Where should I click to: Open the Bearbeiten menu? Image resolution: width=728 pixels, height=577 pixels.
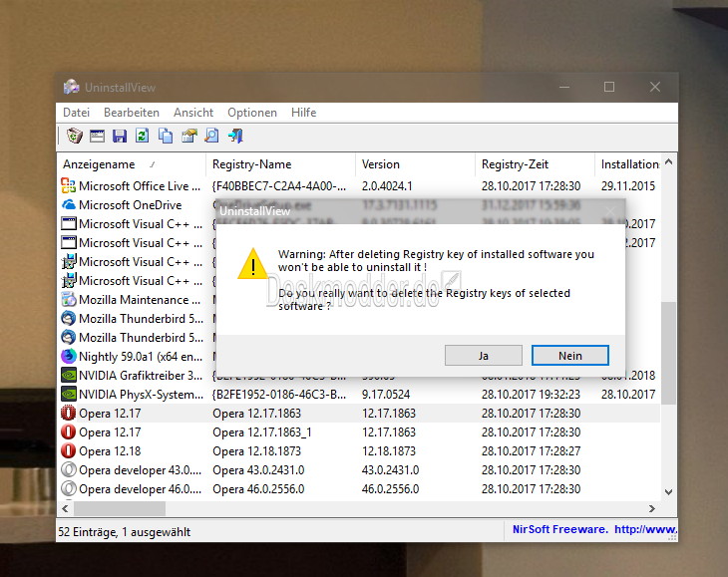(132, 113)
